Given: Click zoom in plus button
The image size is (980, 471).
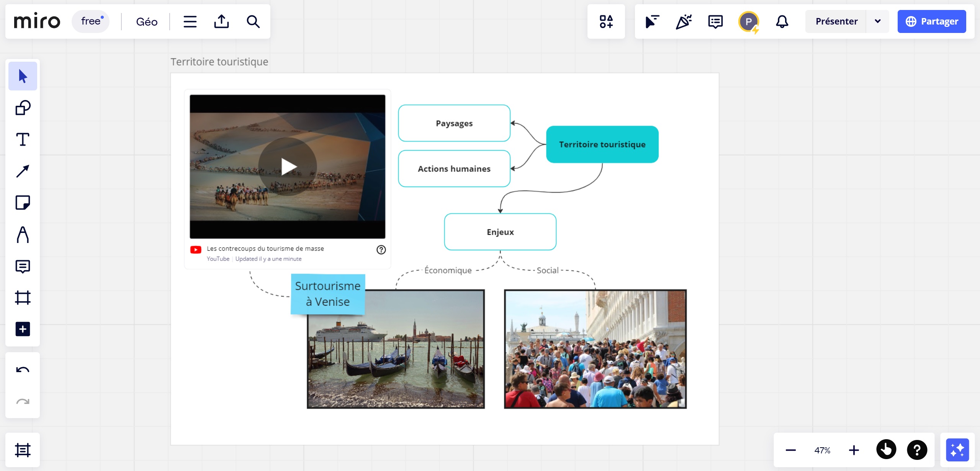Looking at the screenshot, I should coord(854,450).
